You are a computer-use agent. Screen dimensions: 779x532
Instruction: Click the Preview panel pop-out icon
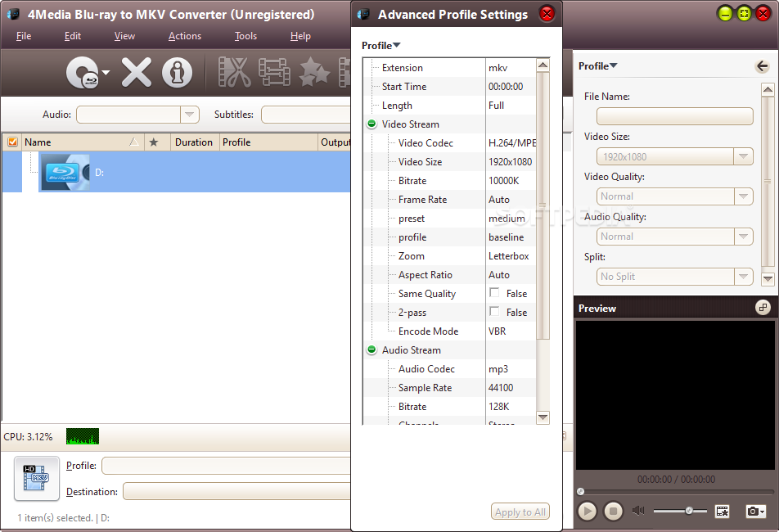click(763, 308)
